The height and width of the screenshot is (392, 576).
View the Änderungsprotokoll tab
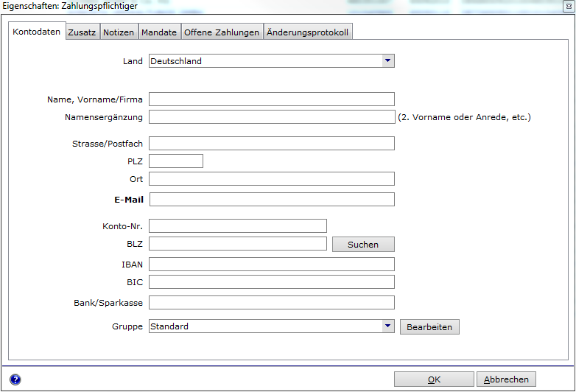click(307, 32)
